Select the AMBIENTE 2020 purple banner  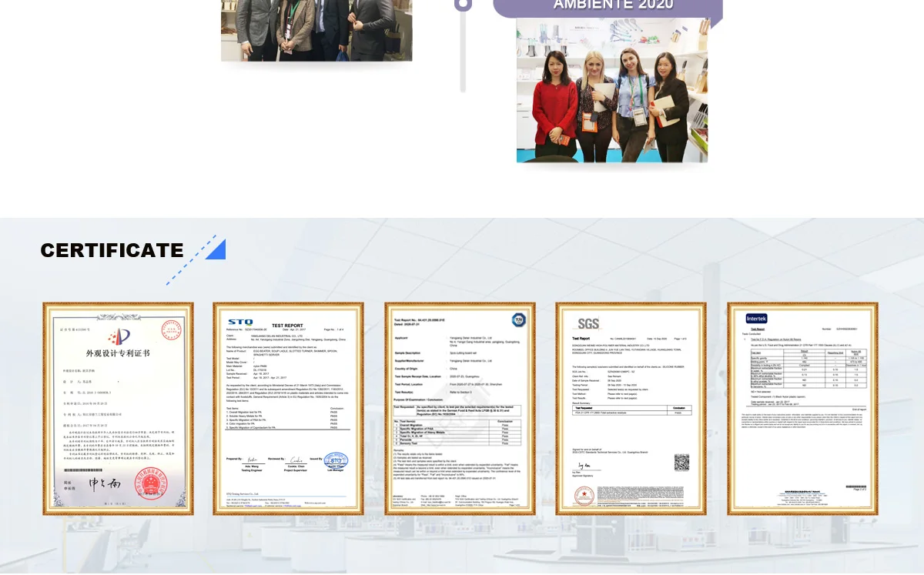(x=608, y=6)
